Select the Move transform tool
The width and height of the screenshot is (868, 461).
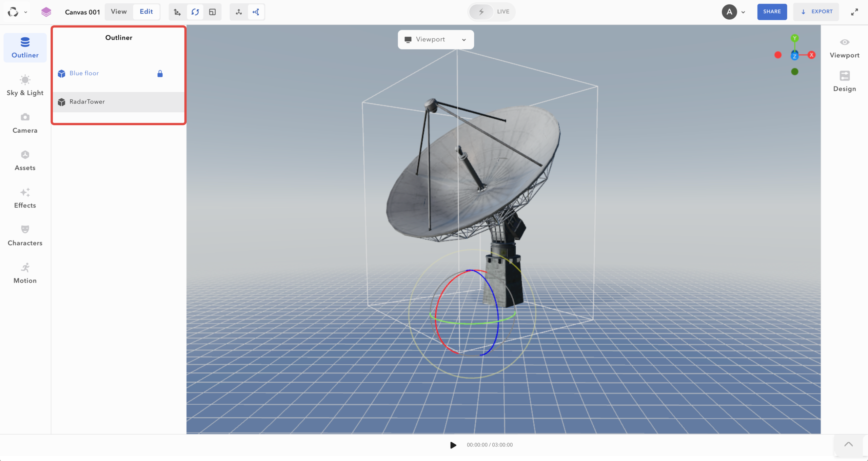[x=177, y=12]
